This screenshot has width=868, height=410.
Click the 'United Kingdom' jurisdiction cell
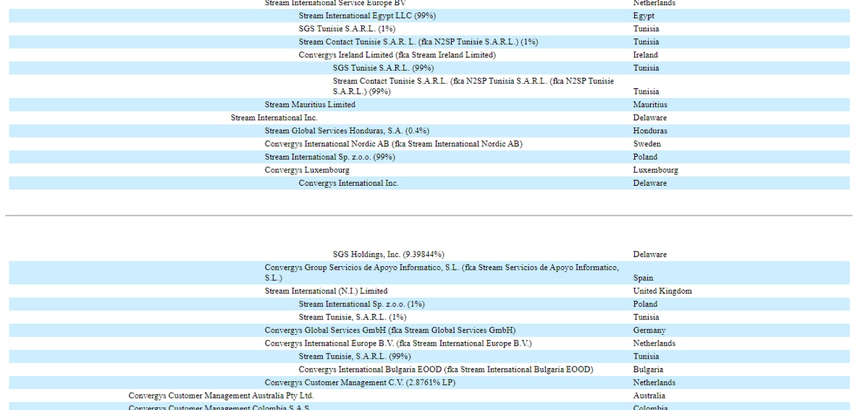[662, 291]
